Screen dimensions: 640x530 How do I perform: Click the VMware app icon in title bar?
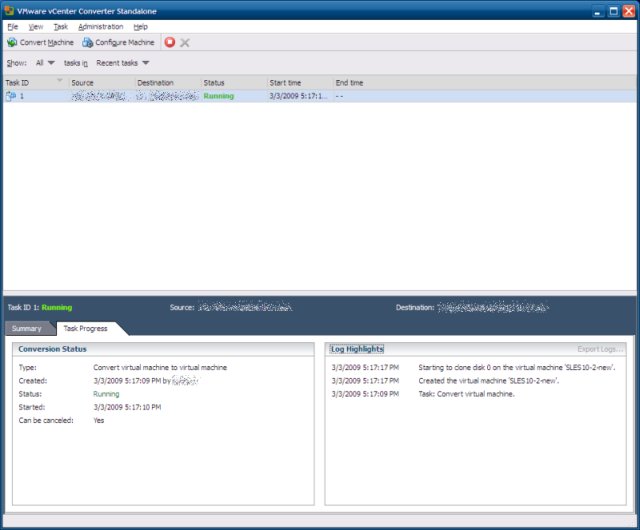coord(8,9)
